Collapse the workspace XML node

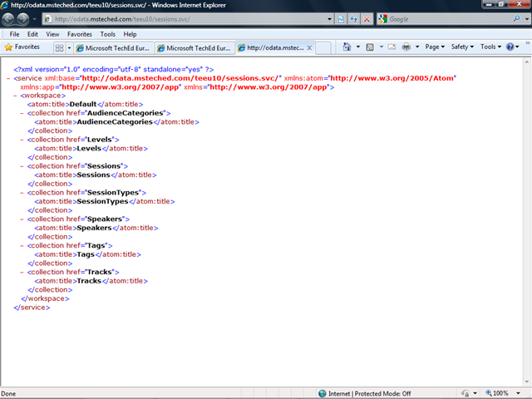click(x=17, y=96)
